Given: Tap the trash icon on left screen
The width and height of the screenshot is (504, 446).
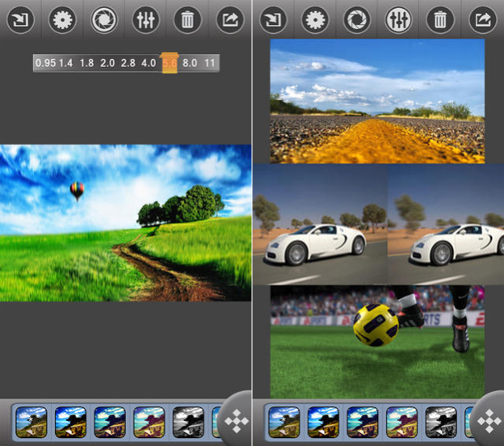Looking at the screenshot, I should (187, 20).
